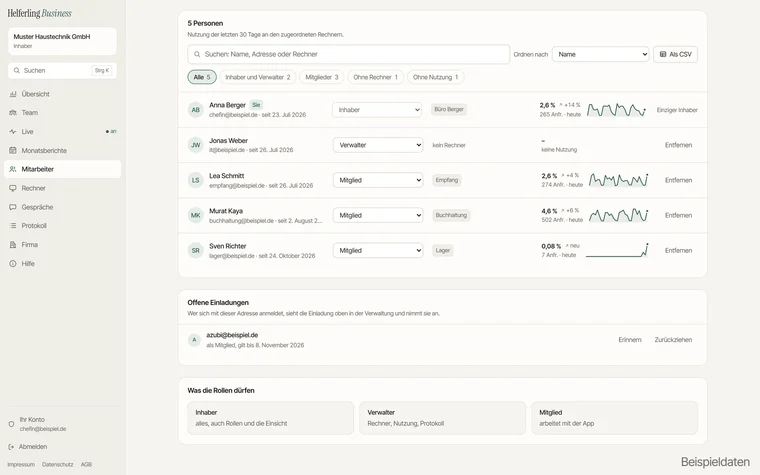This screenshot has height=475, width=760.
Task: Click the Mitarbeiter persons icon
Action: (x=13, y=169)
